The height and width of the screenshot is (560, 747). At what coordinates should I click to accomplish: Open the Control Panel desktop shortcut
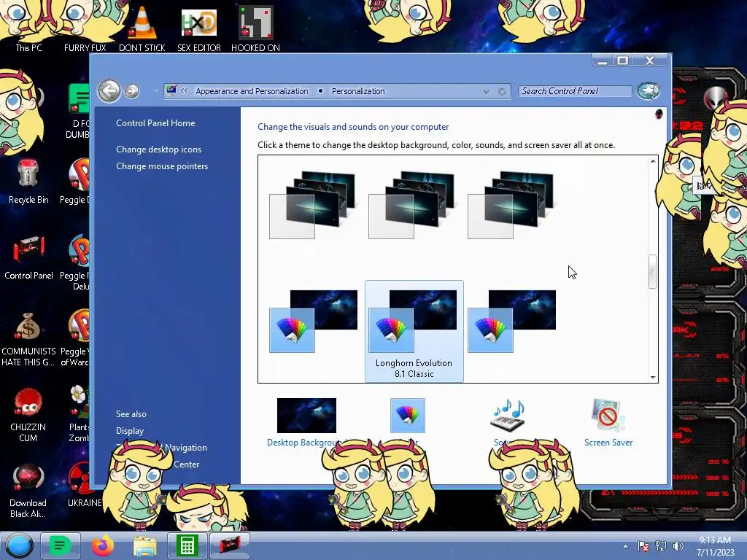[28, 257]
